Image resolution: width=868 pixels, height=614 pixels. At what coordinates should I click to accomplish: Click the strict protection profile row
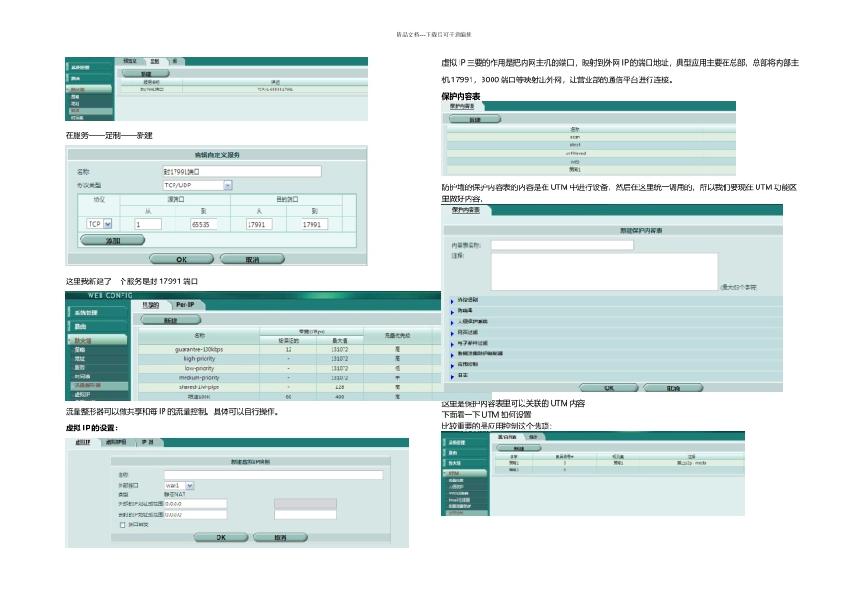click(x=591, y=145)
